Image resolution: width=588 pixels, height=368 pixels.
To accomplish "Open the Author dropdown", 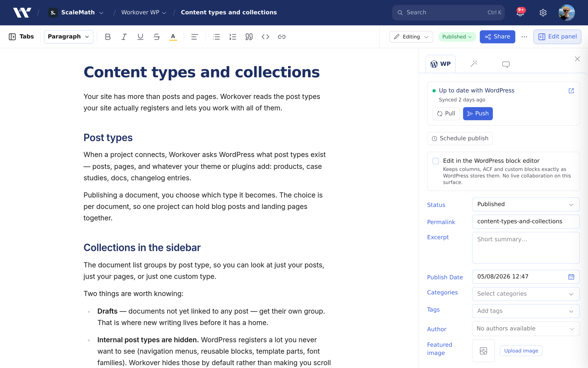I will coord(526,329).
